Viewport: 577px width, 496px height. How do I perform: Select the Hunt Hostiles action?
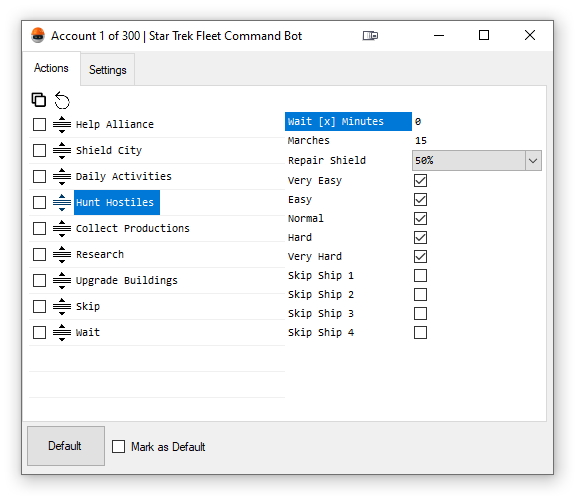point(117,202)
